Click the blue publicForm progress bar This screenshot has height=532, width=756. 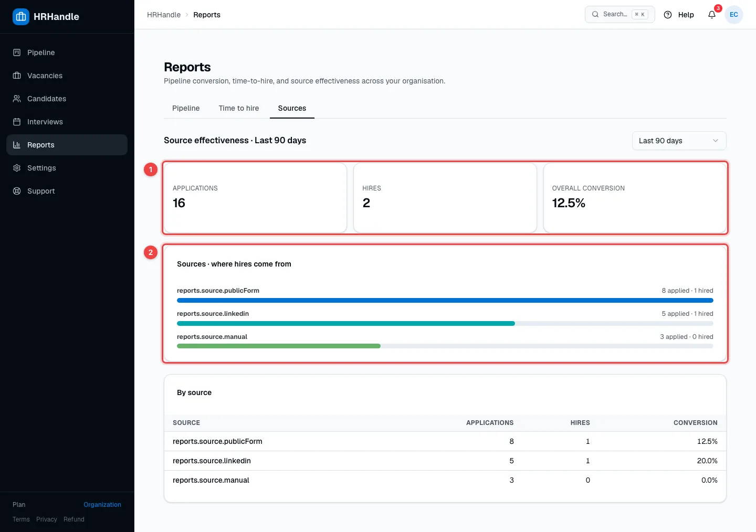coord(445,301)
